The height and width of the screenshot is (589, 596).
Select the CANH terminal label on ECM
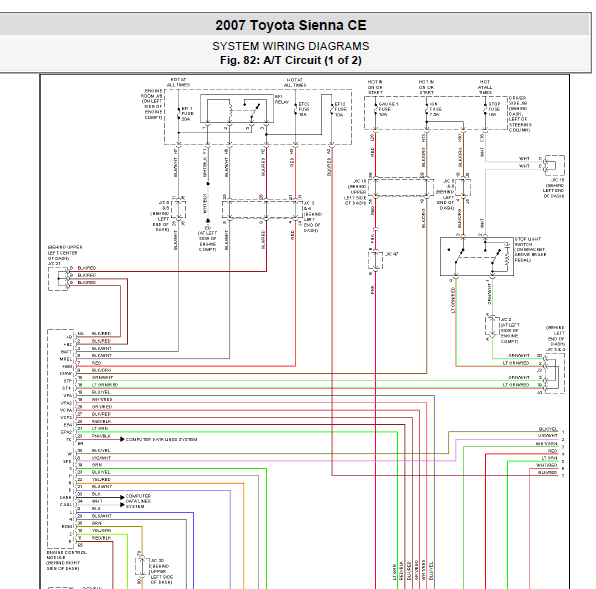pyautogui.click(x=66, y=497)
